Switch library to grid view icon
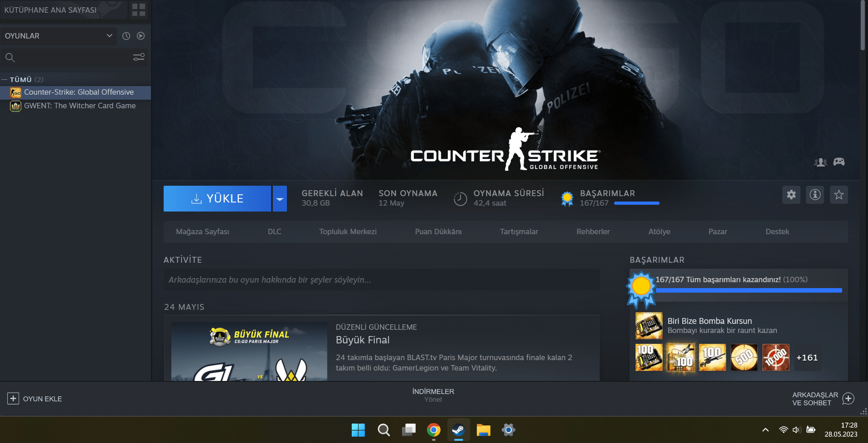This screenshot has height=443, width=868. [x=139, y=10]
